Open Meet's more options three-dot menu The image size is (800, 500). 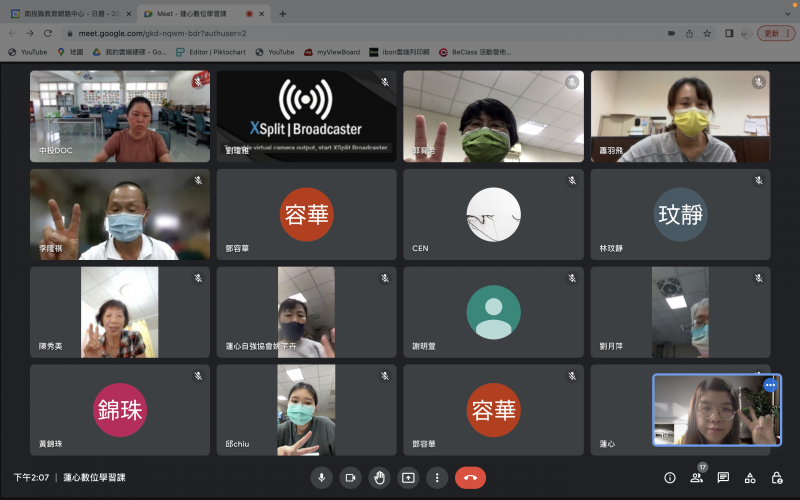coord(437,478)
